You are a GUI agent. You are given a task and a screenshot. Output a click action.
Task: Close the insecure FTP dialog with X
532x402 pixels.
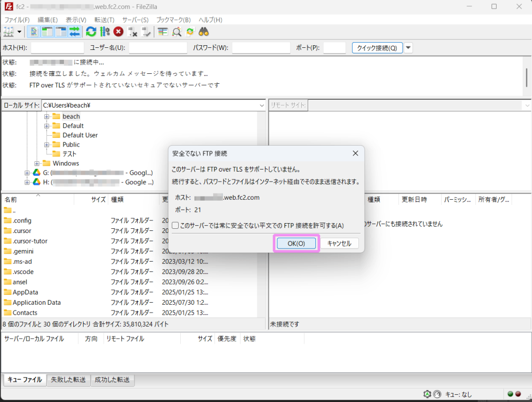point(355,153)
